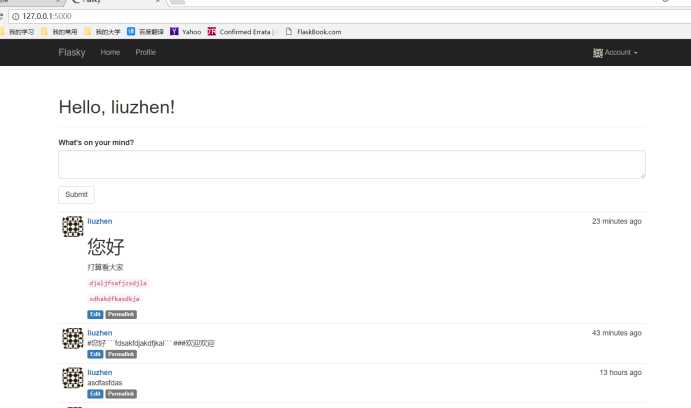Screen dimensions: 691x408
Task: Click the address bar showing 127.0.0.1:5000
Action: tap(348, 16)
